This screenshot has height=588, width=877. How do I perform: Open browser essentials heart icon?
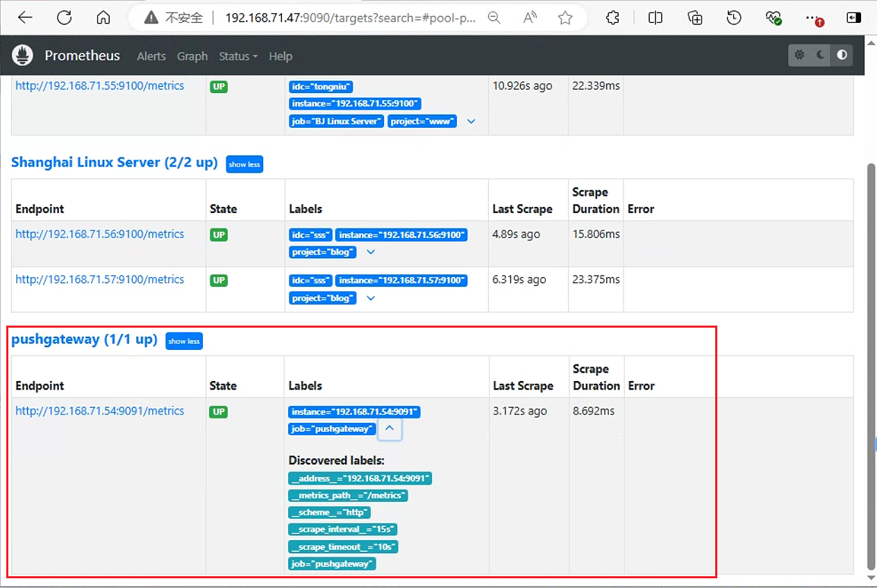[774, 18]
